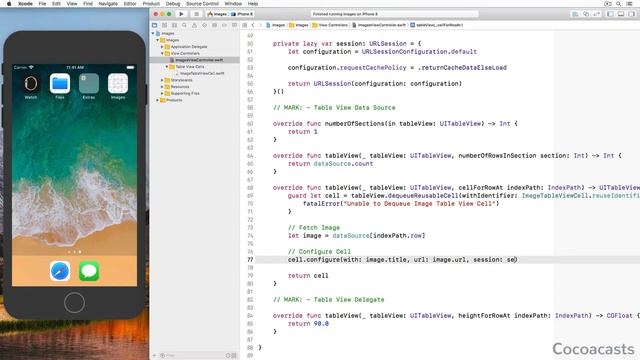
Task: Open the Issue navigator warning icon
Action: click(194, 25)
